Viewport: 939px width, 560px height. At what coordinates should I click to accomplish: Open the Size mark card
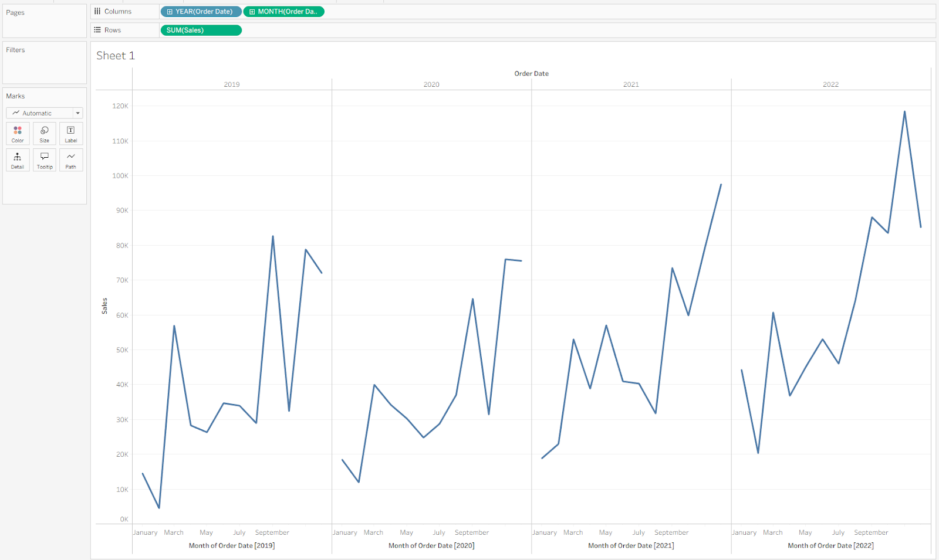coord(45,133)
